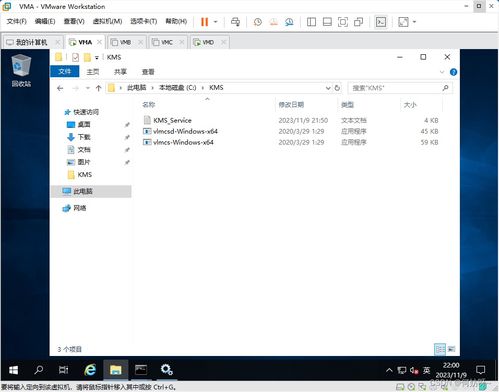Screen dimensions: 499x392
Task: Switch to the 我的计算机 tab
Action: click(x=32, y=42)
